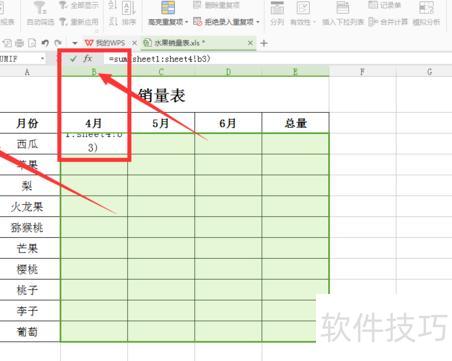Click the 6月 header cell

pos(228,123)
